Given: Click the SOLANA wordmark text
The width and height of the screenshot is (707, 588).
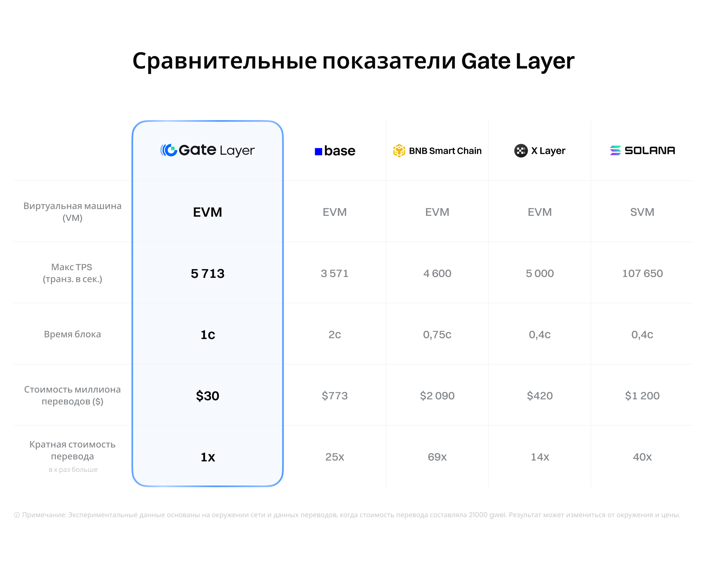Looking at the screenshot, I should (x=649, y=150).
